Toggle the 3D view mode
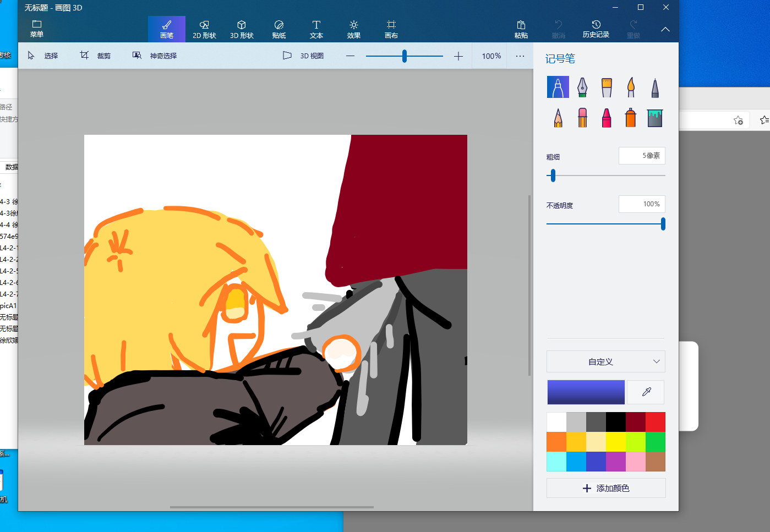This screenshot has height=532, width=770. [303, 56]
